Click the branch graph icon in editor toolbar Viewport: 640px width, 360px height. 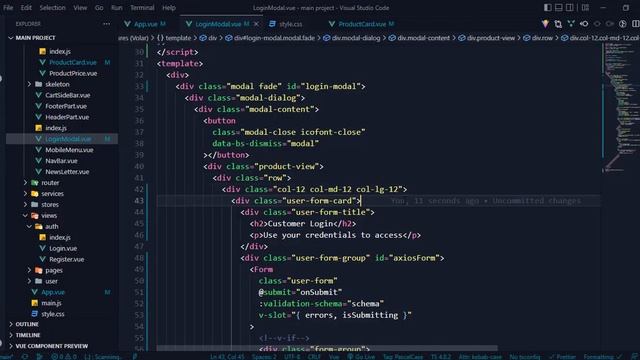[x=571, y=24]
